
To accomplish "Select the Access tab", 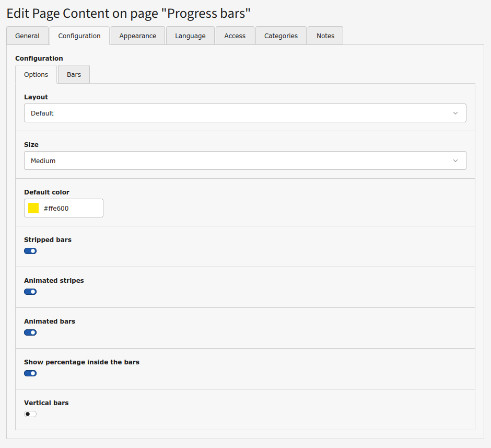I will coord(235,36).
